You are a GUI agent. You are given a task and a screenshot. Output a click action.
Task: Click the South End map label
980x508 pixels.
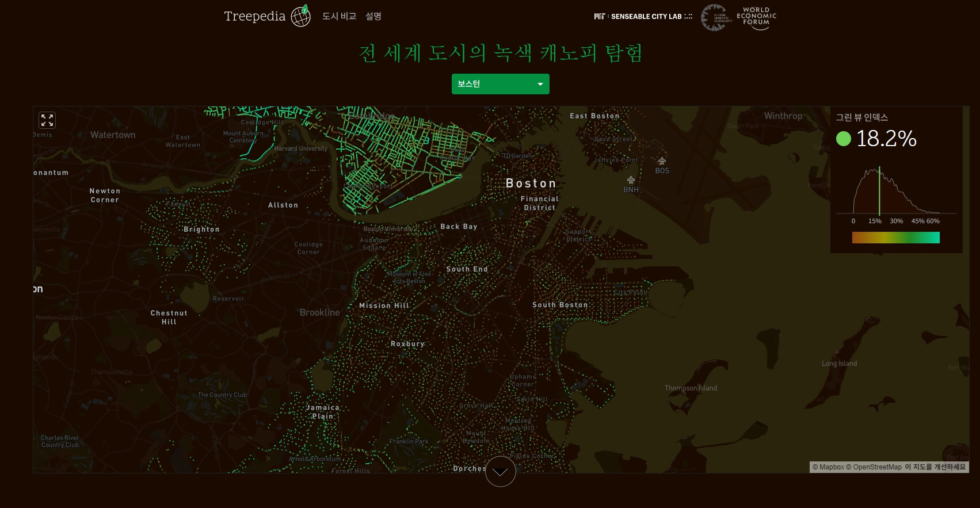click(467, 269)
